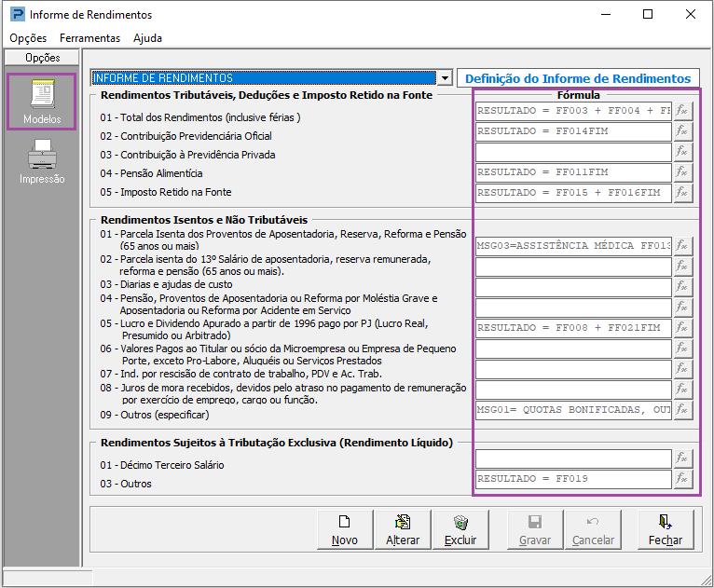Open formula editor for Total dos Rendimentos

pyautogui.click(x=683, y=111)
